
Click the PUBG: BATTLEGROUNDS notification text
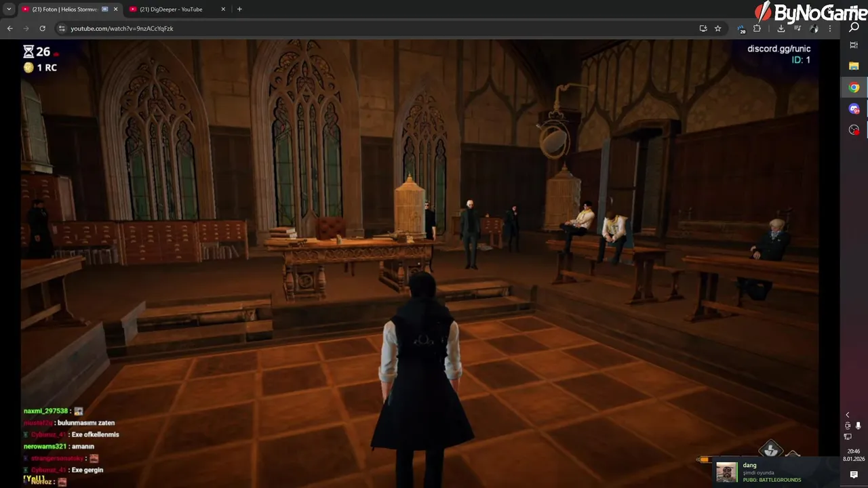pyautogui.click(x=772, y=480)
